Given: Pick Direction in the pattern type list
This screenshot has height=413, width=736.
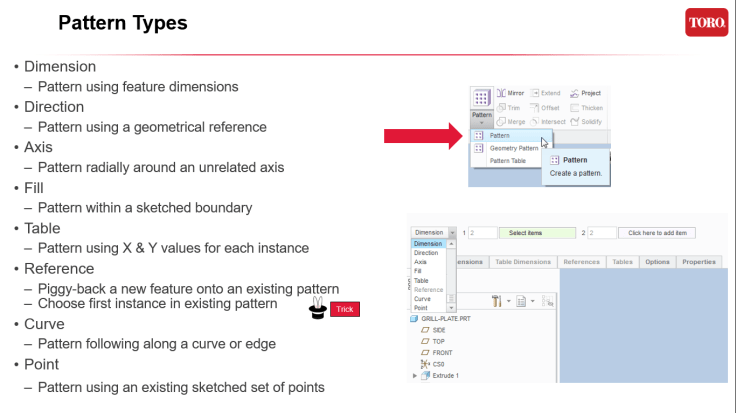Looking at the screenshot, I should click(x=426, y=253).
